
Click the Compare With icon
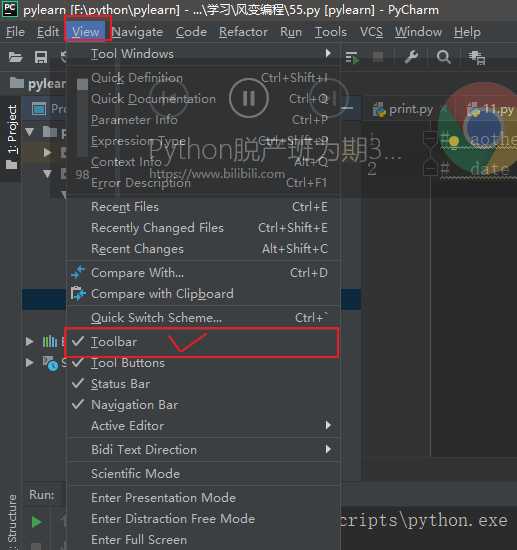point(78,272)
